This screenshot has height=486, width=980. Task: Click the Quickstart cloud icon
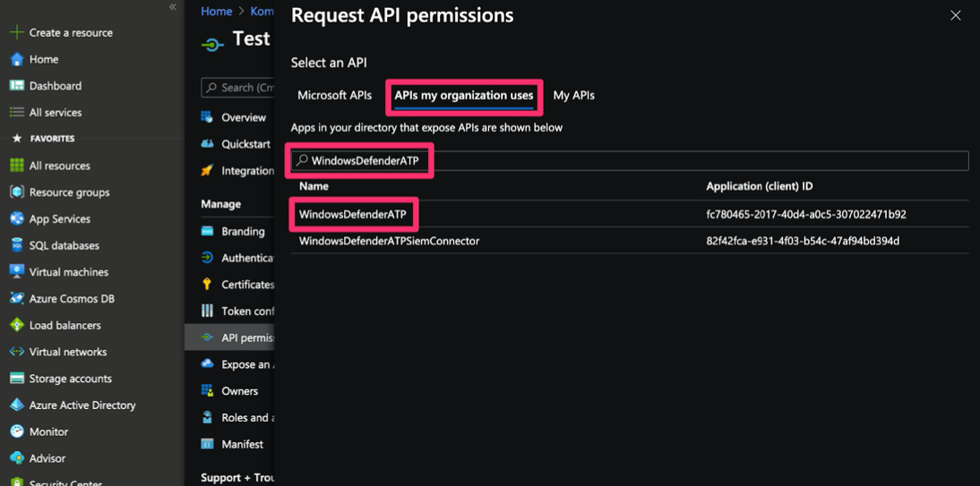pos(207,144)
